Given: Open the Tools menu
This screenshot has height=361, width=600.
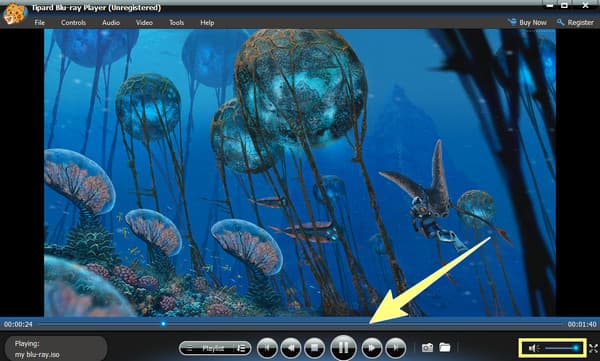Looking at the screenshot, I should [176, 23].
